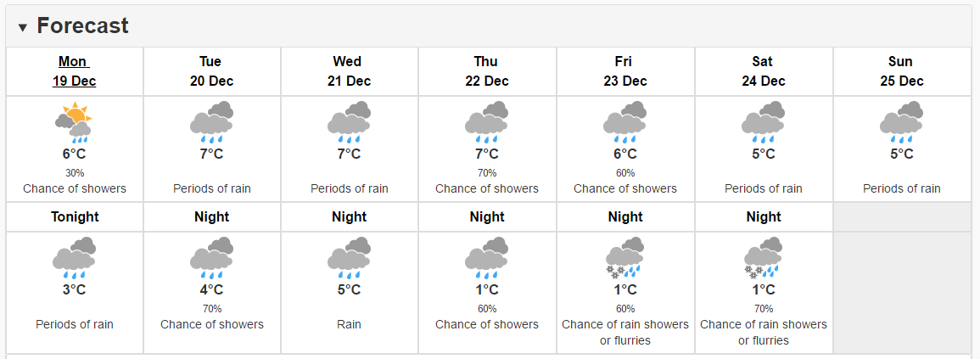This screenshot has height=359, width=980.
Task: Click Tuesday's daytime rain cloud icon
Action: 212,122
